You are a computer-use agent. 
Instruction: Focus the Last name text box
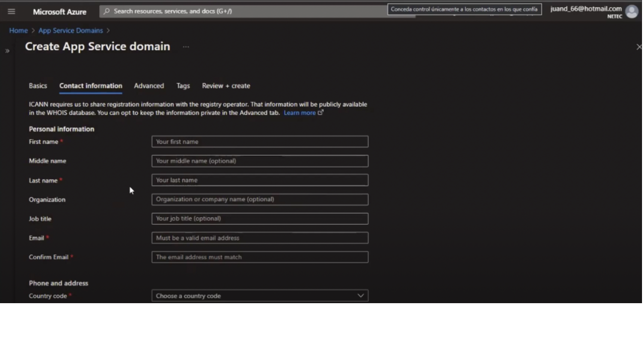pyautogui.click(x=260, y=180)
